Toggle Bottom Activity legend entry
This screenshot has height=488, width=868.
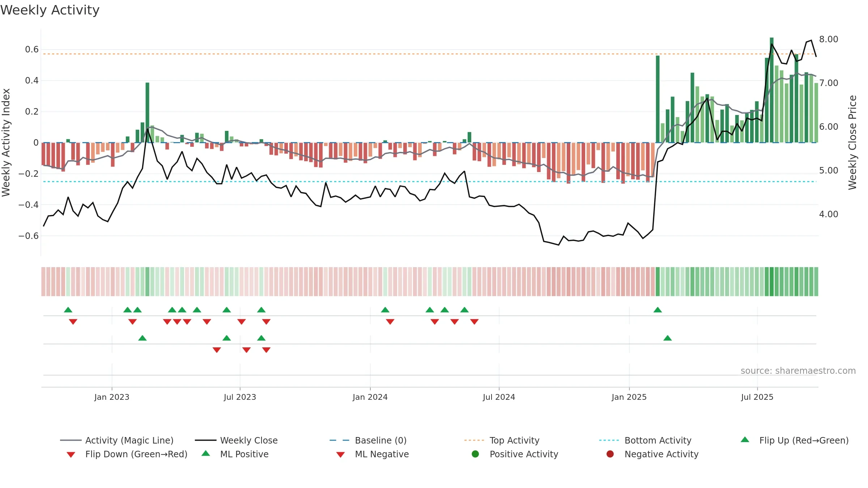[x=645, y=440]
